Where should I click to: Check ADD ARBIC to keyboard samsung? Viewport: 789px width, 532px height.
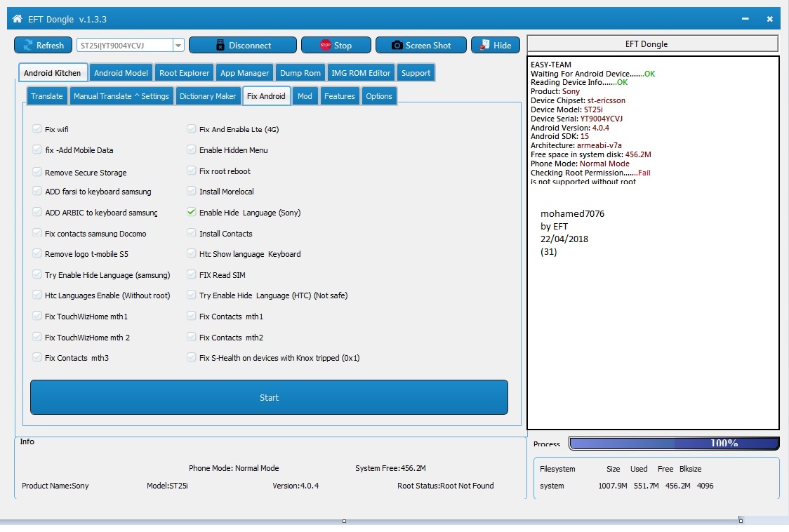point(37,213)
